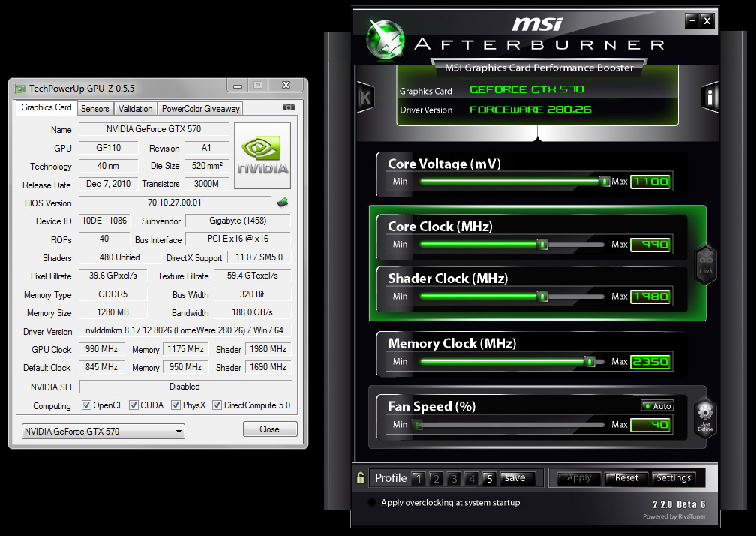The image size is (756, 536).
Task: Click the Afterburner version 2.2.0 Beta 6 text
Action: tap(679, 504)
